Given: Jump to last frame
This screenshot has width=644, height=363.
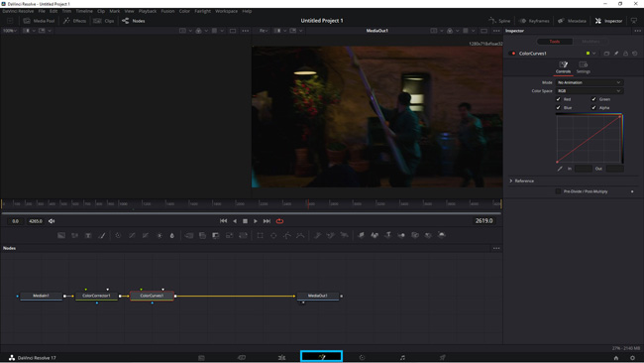Looking at the screenshot, I should (267, 221).
